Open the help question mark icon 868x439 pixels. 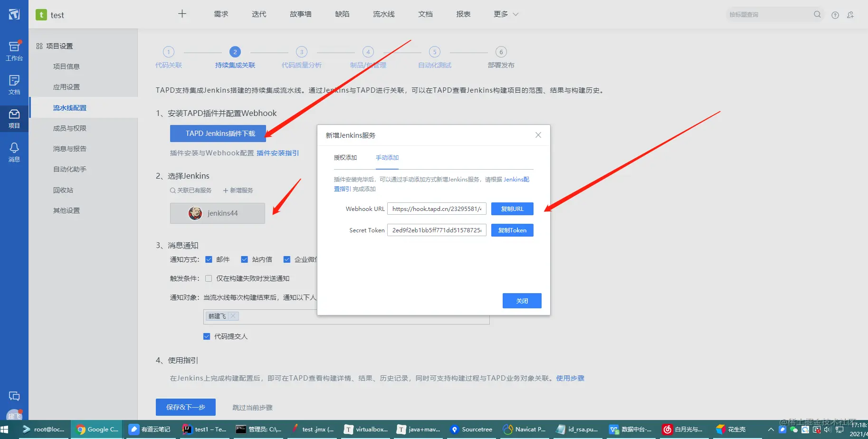coord(835,15)
